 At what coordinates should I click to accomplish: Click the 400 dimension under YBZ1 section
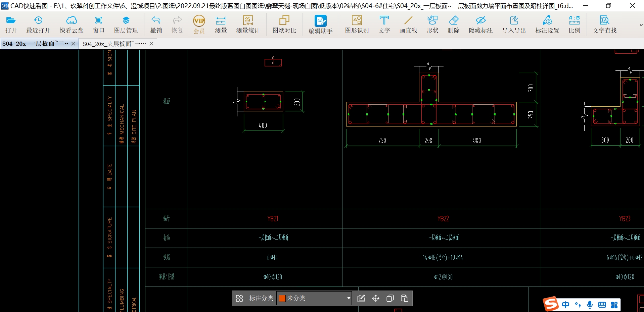click(x=263, y=125)
